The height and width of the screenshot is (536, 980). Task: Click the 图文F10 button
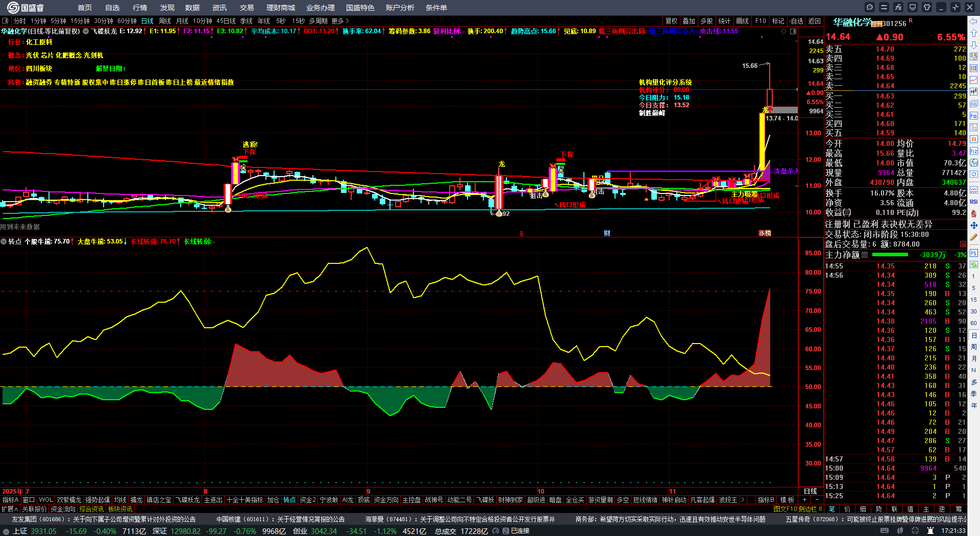click(785, 509)
